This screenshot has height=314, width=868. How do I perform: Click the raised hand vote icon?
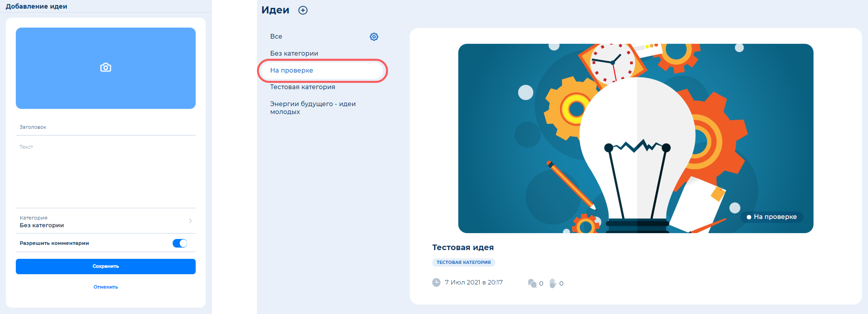(x=553, y=283)
